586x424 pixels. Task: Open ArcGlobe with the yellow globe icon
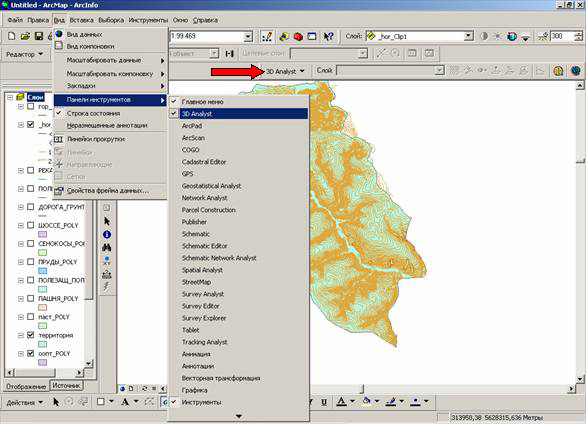pyautogui.click(x=558, y=71)
